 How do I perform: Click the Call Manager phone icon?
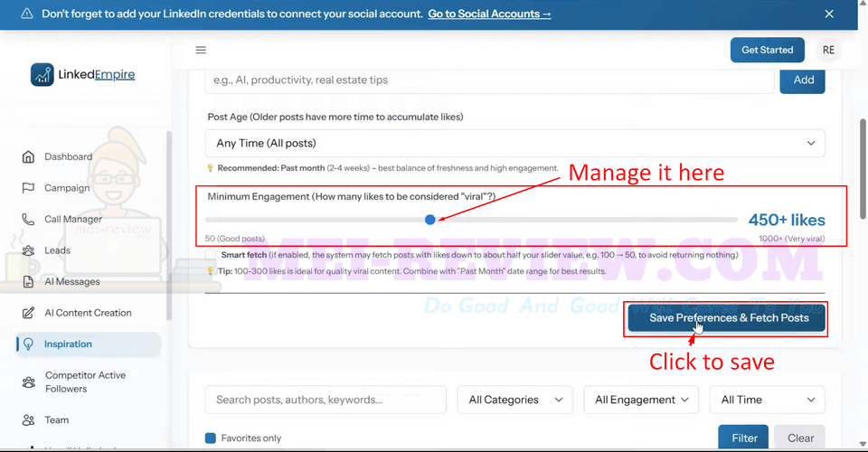(28, 219)
